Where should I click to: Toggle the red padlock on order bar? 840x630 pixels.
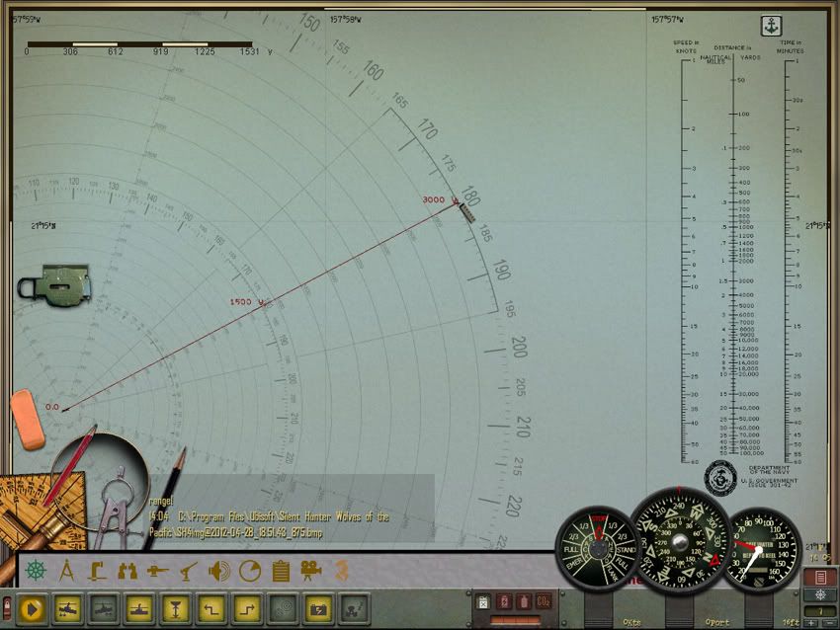(x=7, y=608)
